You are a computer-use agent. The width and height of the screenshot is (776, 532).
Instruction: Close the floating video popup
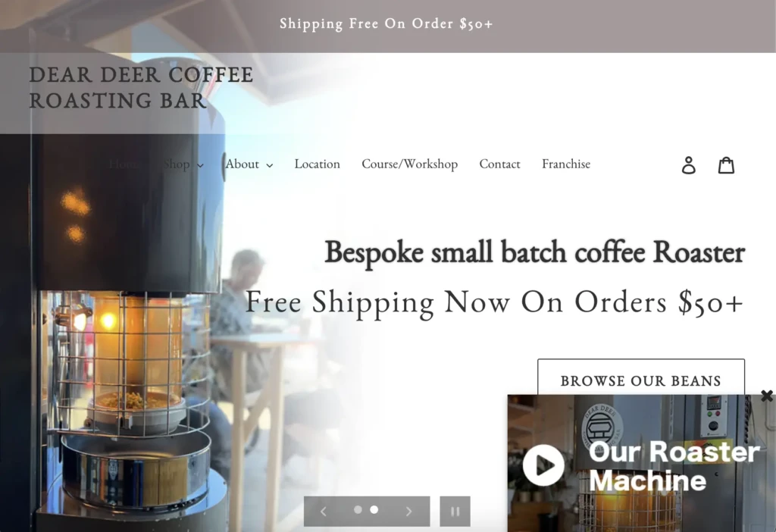tap(767, 396)
